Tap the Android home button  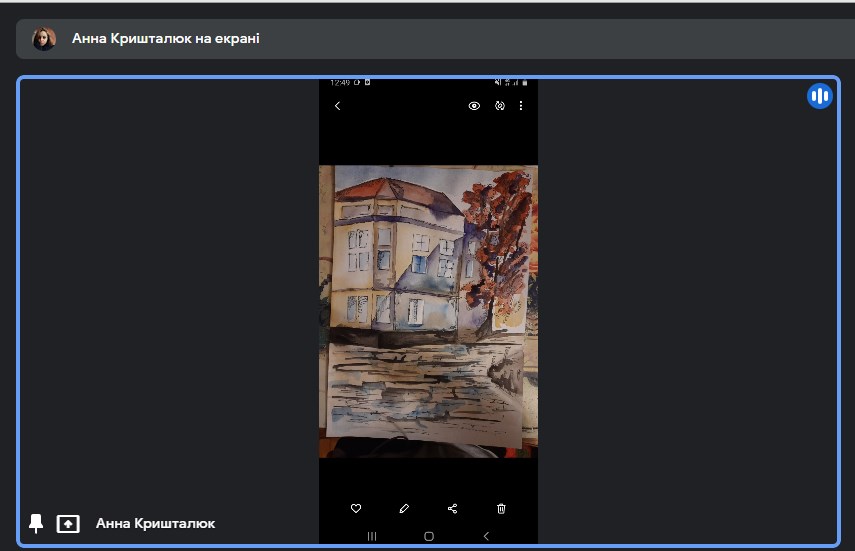tap(429, 536)
